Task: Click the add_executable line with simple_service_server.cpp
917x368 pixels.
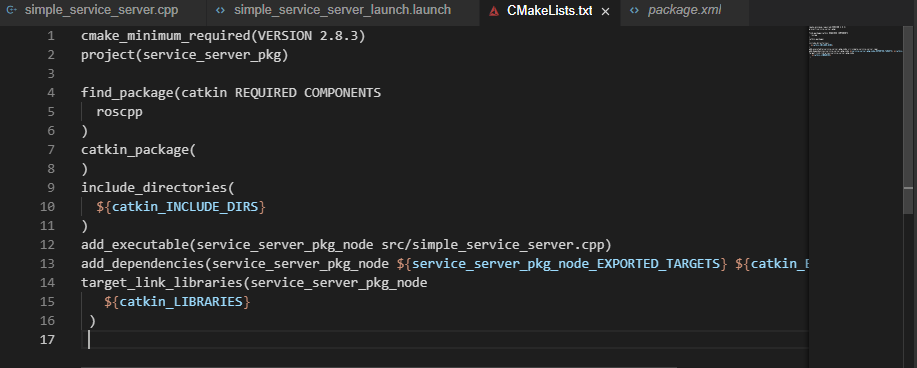Action: pos(346,245)
